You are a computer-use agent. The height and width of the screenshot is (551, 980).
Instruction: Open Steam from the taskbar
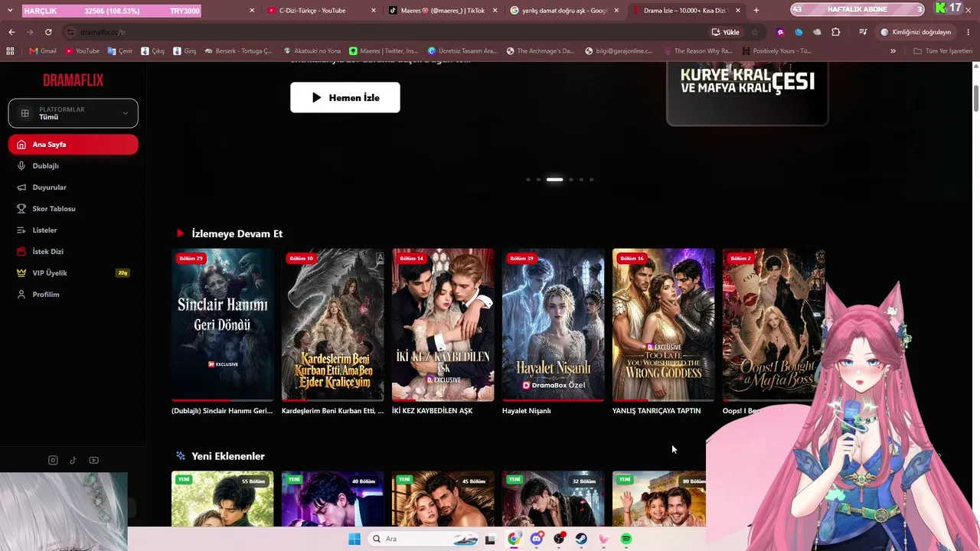point(581,539)
